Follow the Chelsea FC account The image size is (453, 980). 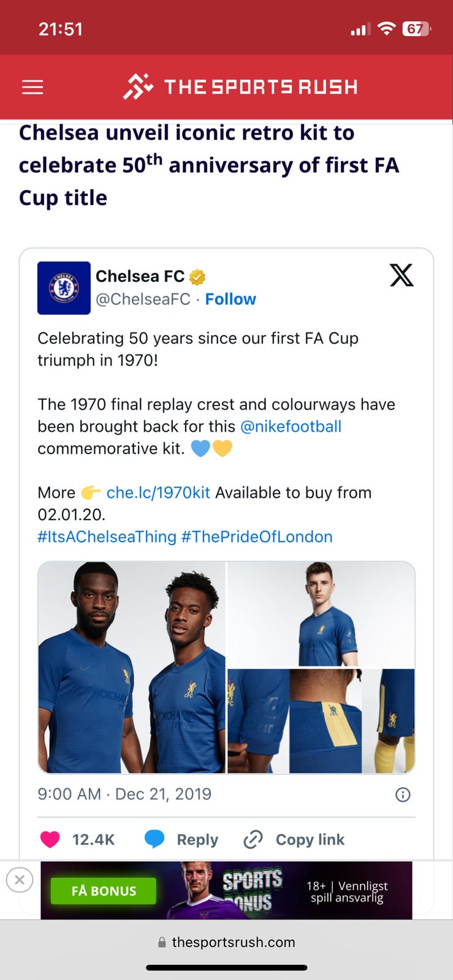click(230, 299)
